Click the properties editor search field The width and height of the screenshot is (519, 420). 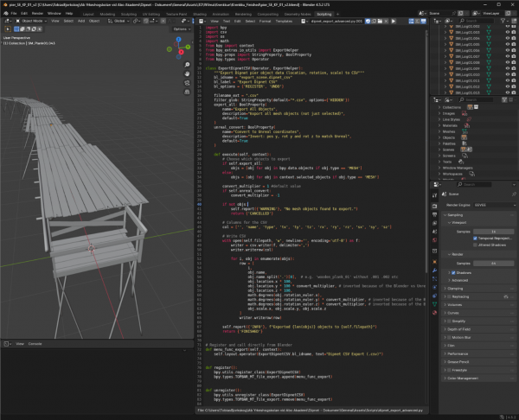click(474, 185)
